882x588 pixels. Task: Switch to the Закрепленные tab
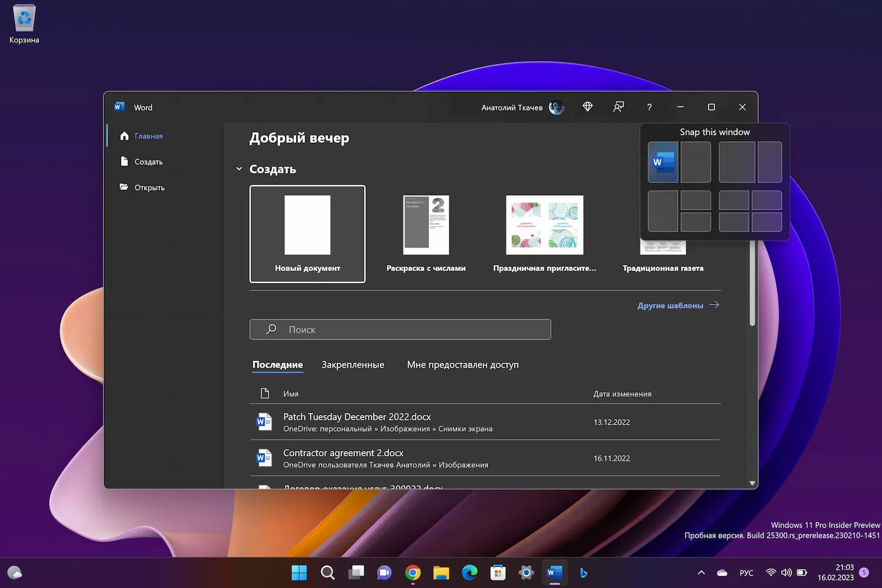(352, 365)
